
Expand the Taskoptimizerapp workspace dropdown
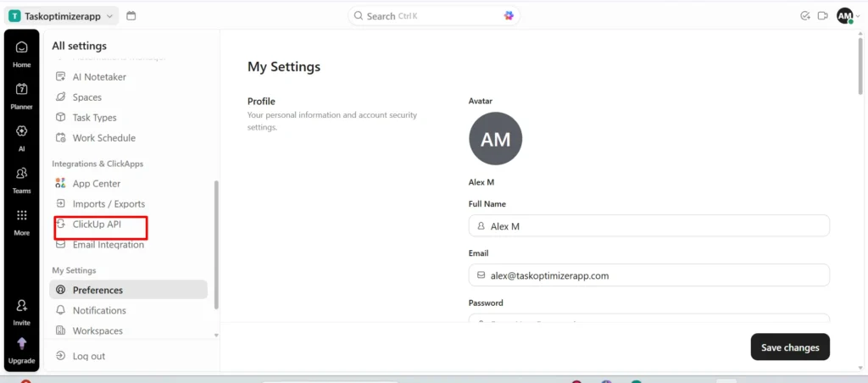[61, 16]
